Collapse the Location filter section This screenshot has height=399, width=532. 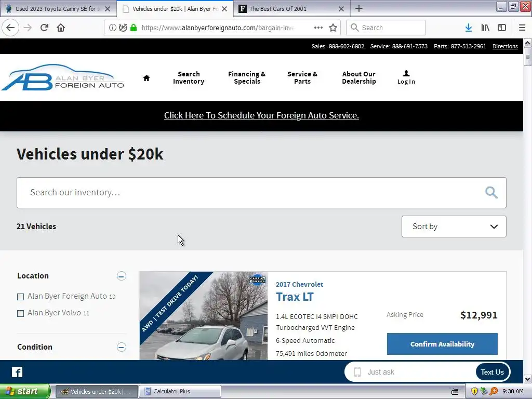click(122, 276)
